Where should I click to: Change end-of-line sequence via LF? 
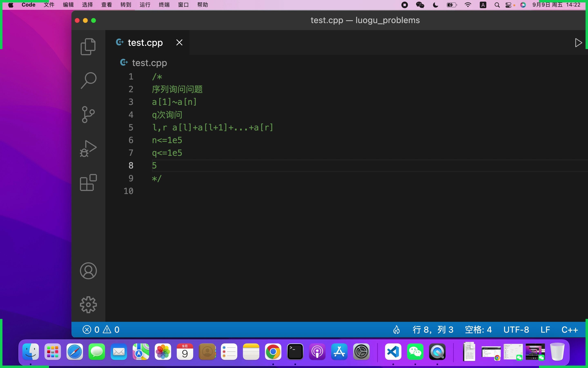[545, 330]
